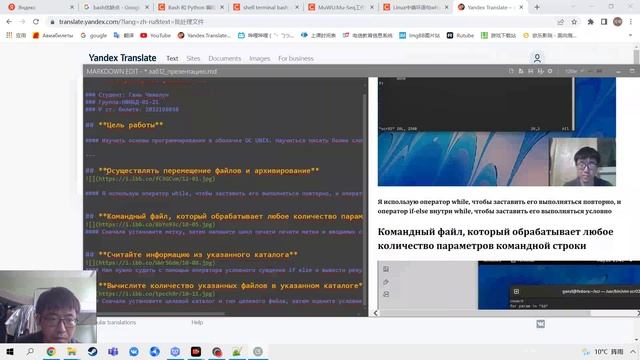
Task: Open Yandex Translate account icon
Action: point(537,58)
